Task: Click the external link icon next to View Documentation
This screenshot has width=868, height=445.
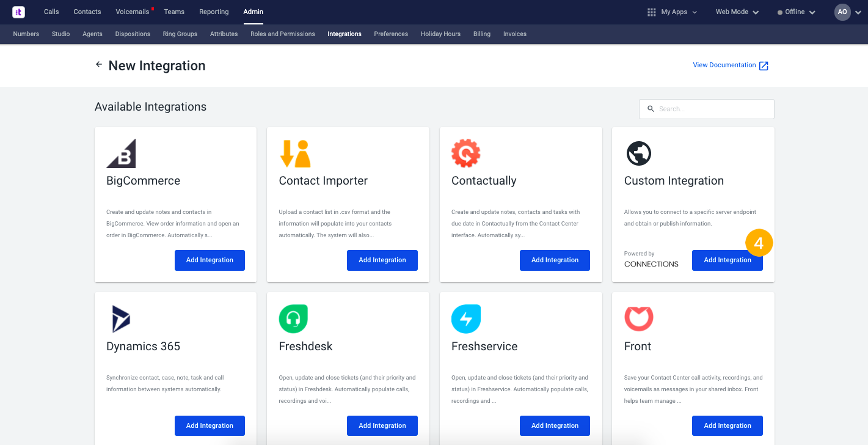Action: (764, 65)
